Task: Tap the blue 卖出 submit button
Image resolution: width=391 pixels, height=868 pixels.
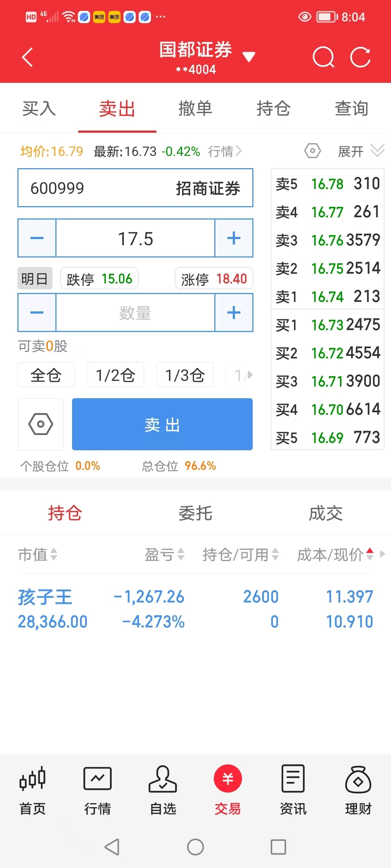Action: pos(162,424)
